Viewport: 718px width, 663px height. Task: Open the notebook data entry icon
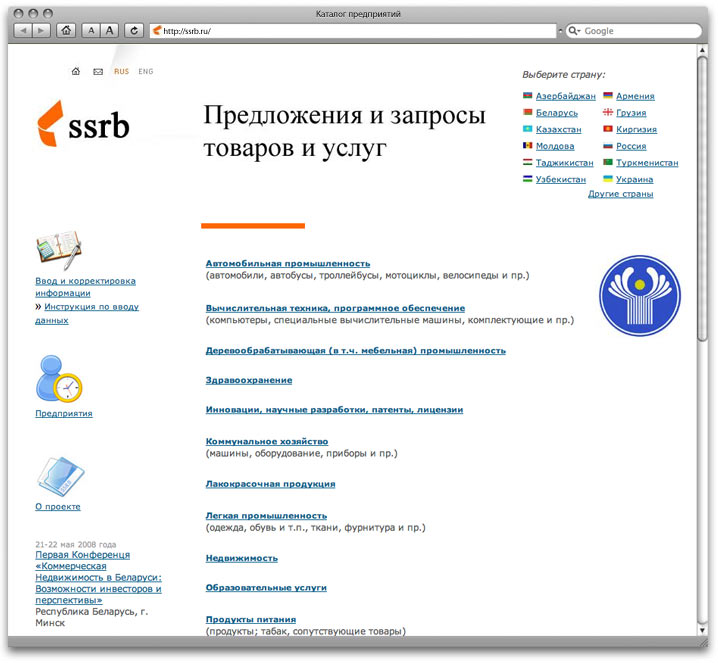tap(58, 251)
